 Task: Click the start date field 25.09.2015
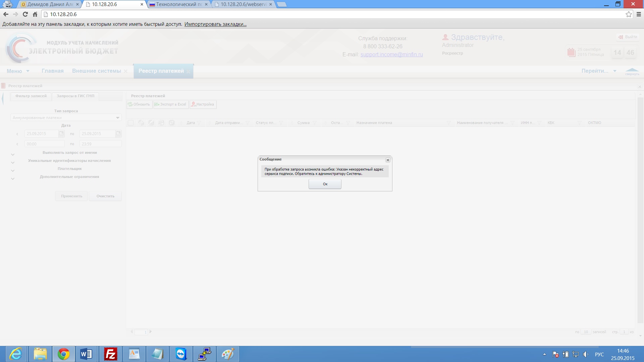tap(42, 134)
